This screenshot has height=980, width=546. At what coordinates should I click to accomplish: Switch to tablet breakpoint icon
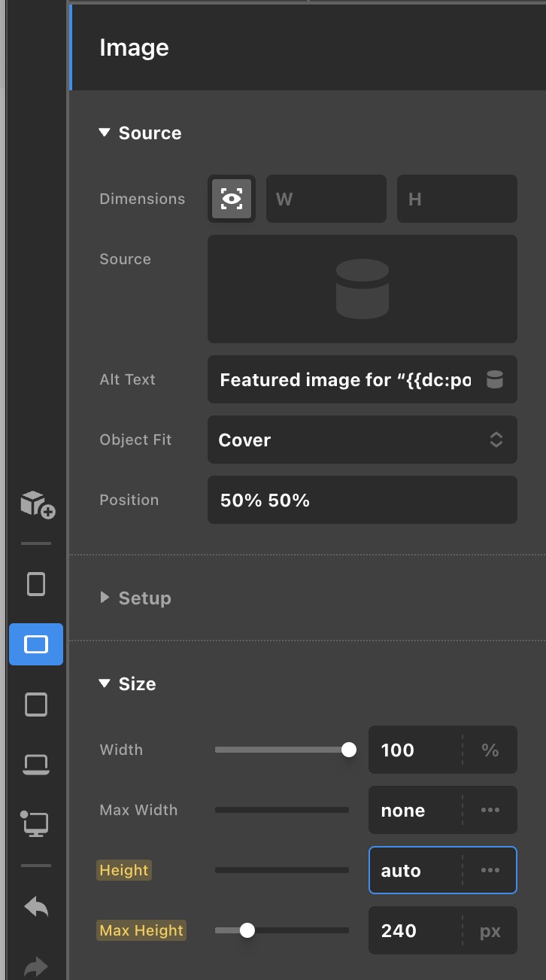pos(36,705)
